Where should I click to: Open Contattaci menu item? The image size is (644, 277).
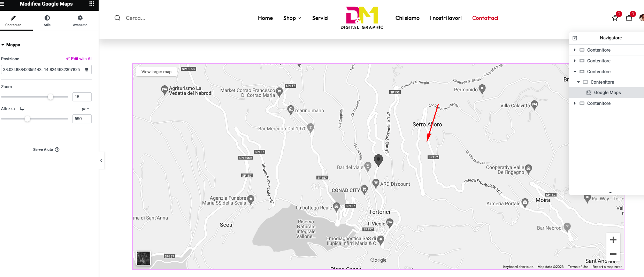[x=485, y=18]
